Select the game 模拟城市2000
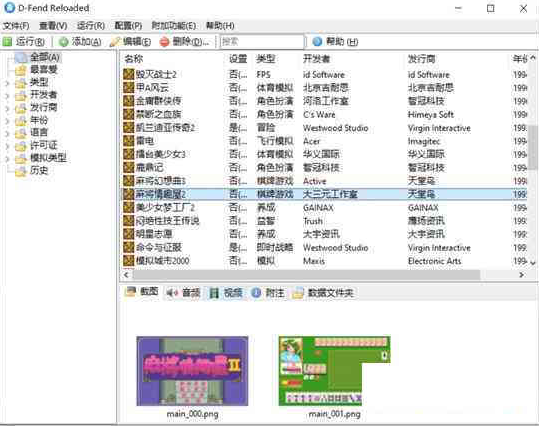The height and width of the screenshot is (426, 539). point(162,261)
